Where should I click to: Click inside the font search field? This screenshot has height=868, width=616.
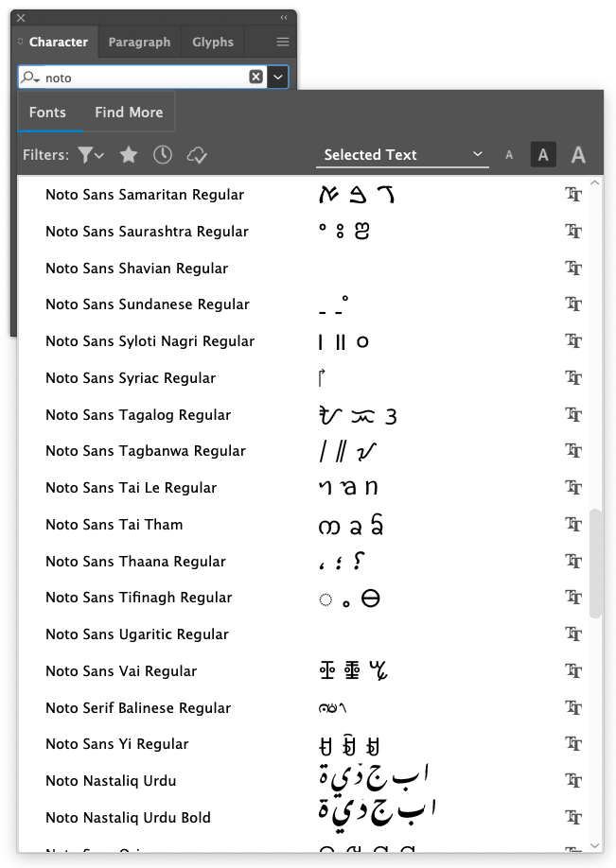[145, 78]
